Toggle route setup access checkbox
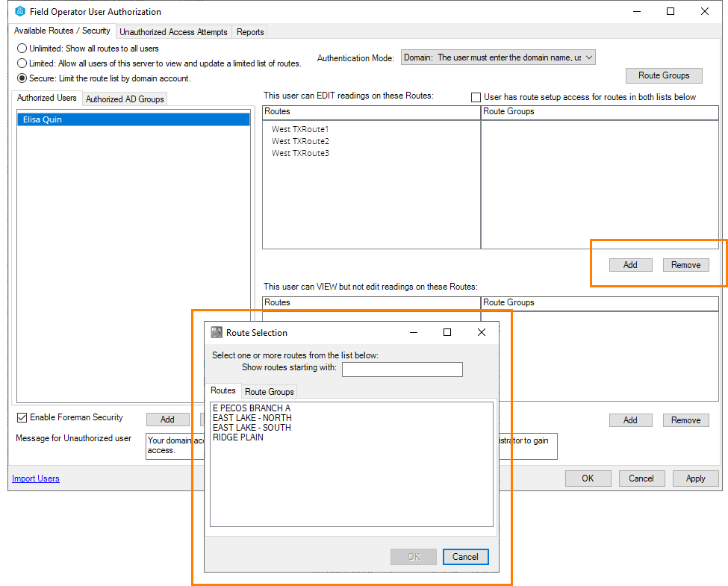 [x=476, y=97]
